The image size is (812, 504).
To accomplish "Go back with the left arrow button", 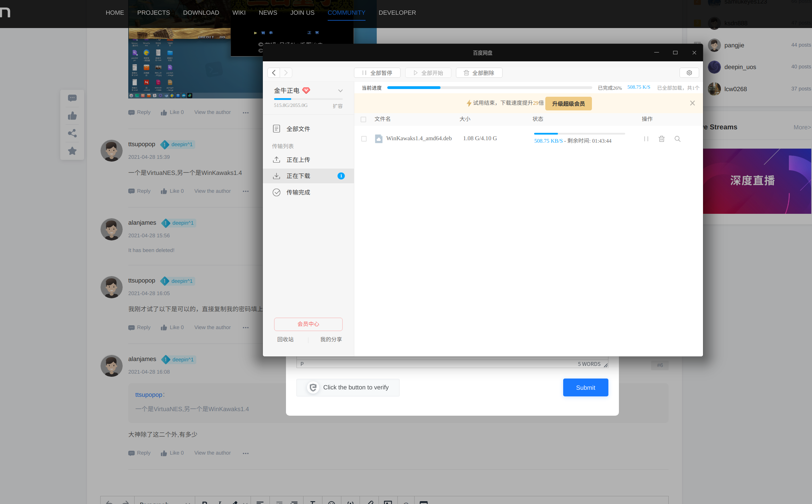I will pos(274,73).
